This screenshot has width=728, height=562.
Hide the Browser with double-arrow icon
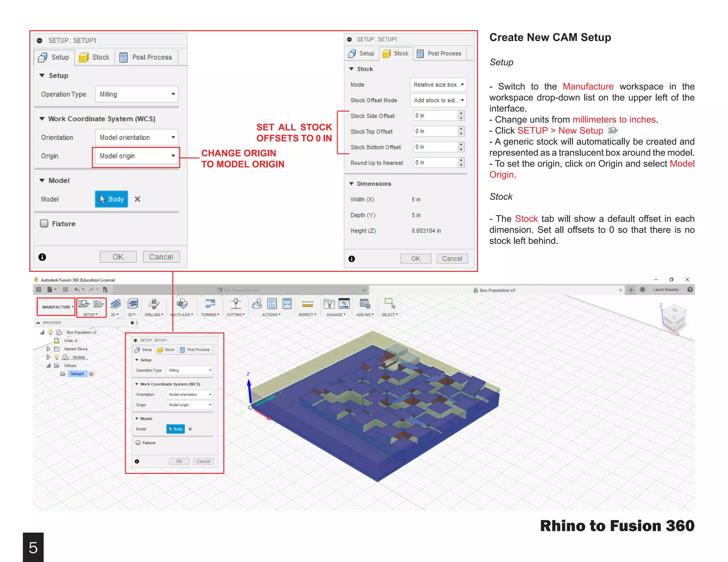(x=38, y=323)
